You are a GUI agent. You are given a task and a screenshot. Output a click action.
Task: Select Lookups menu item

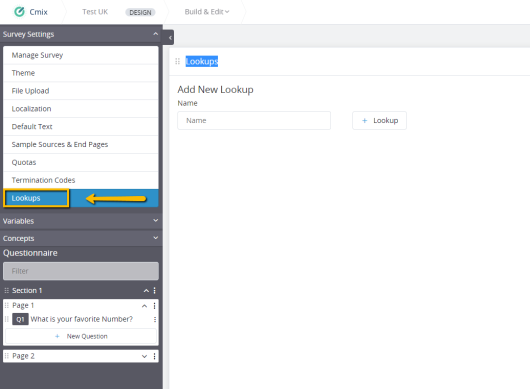[x=81, y=198]
